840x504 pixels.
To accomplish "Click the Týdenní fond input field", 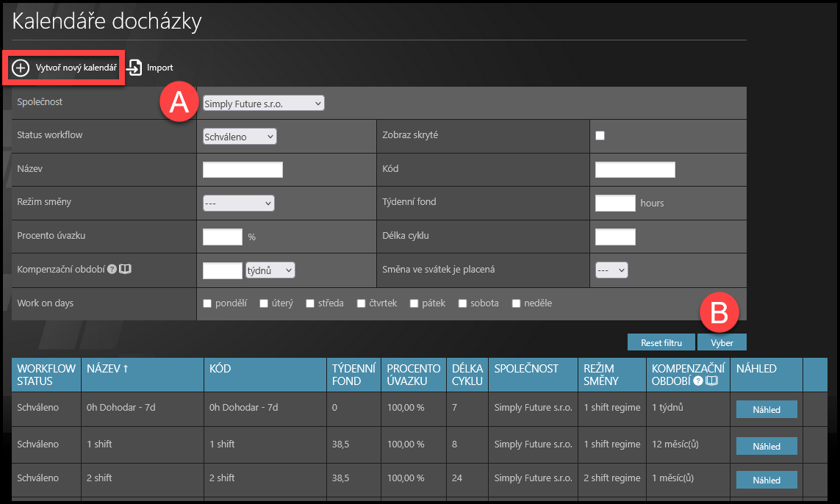I will [x=614, y=203].
